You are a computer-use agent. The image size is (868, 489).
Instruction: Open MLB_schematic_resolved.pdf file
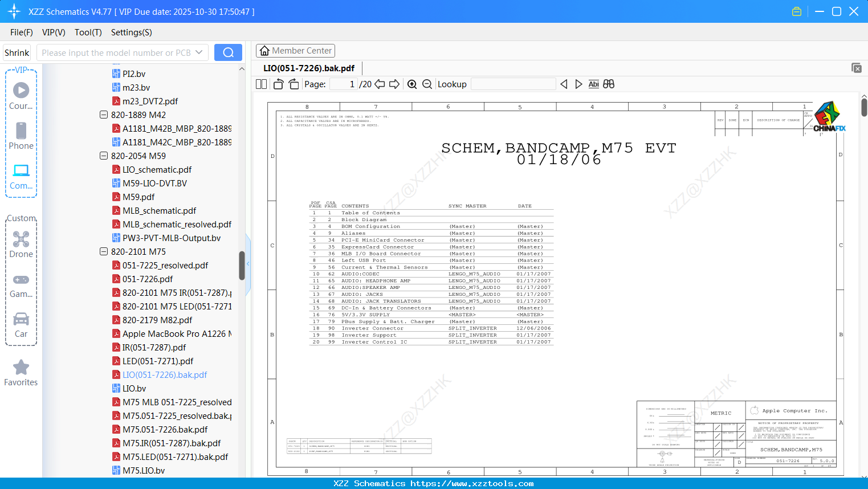[x=172, y=224]
